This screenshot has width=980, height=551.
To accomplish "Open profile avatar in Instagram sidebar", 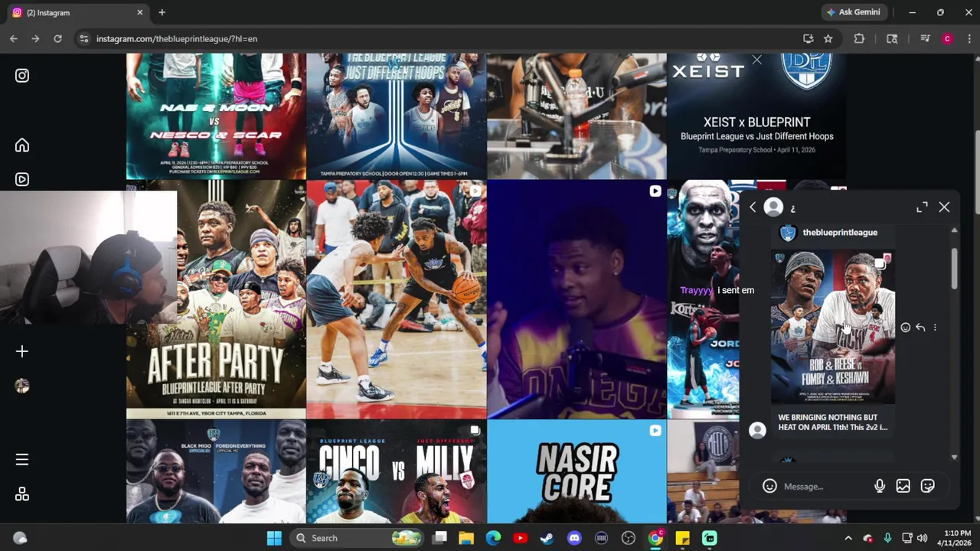I will pos(22,386).
